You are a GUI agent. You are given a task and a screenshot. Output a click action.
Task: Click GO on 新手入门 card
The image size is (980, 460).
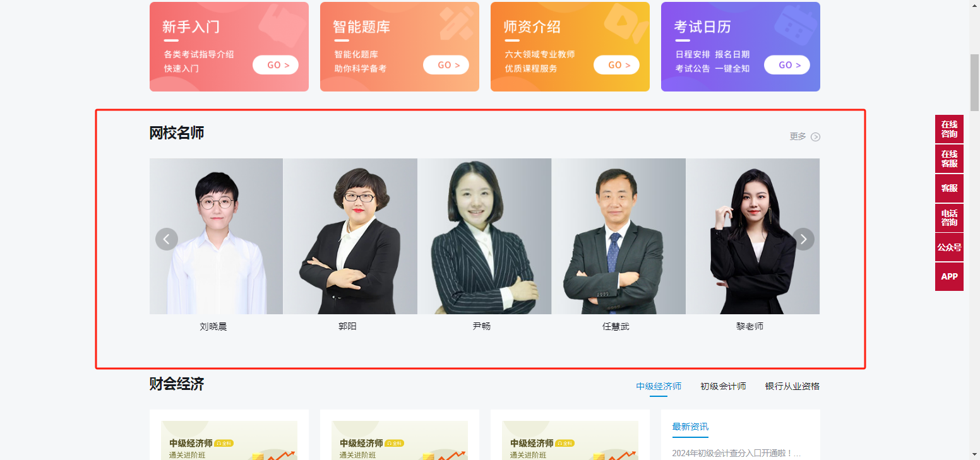(x=275, y=65)
